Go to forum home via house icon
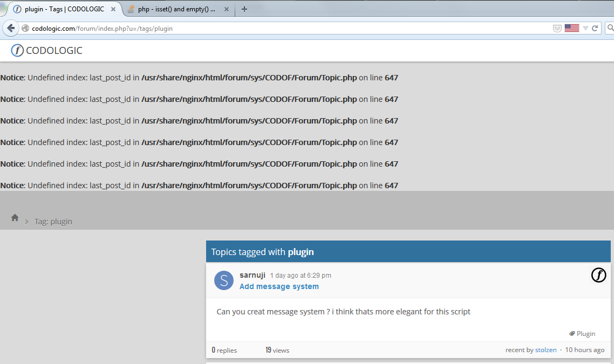This screenshot has width=614, height=364. click(15, 218)
